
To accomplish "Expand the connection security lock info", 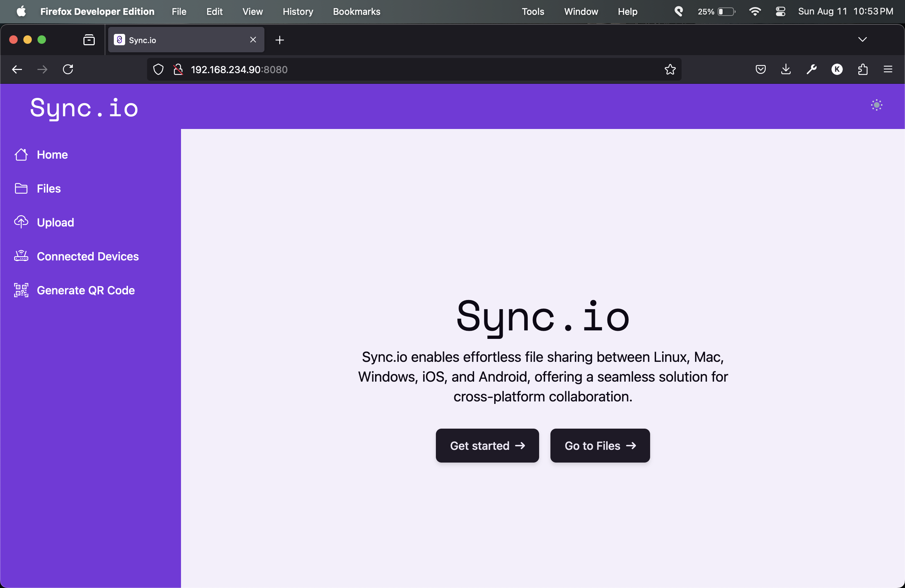I will click(x=178, y=69).
